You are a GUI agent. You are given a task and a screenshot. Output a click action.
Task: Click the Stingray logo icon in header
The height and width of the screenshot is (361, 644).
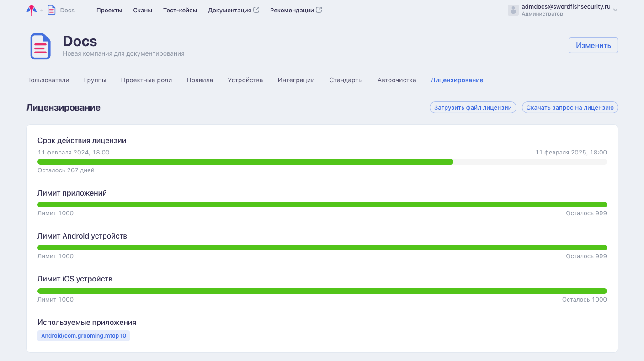[32, 10]
